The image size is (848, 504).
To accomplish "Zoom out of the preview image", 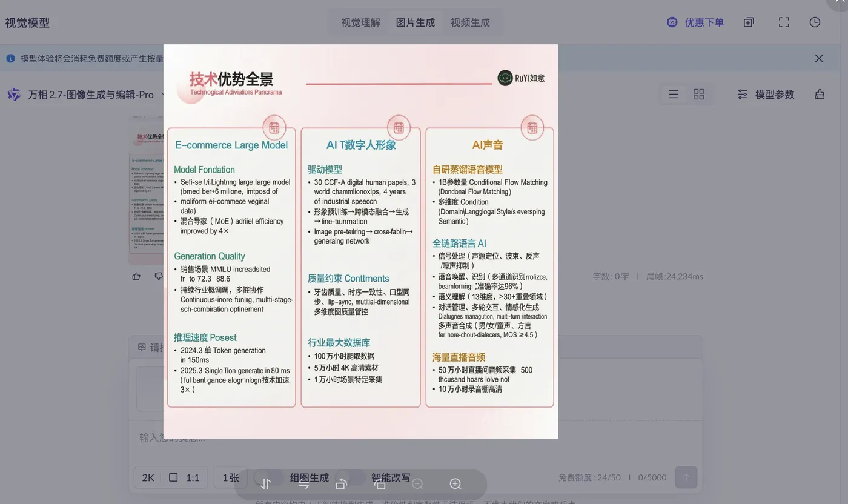I will coord(417,484).
